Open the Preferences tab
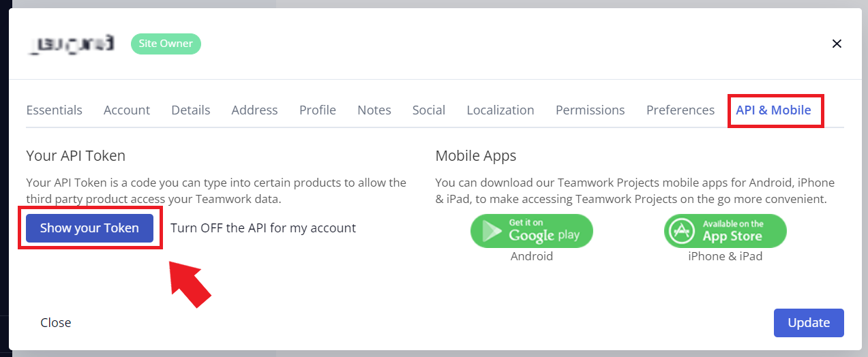868x357 pixels. (680, 110)
